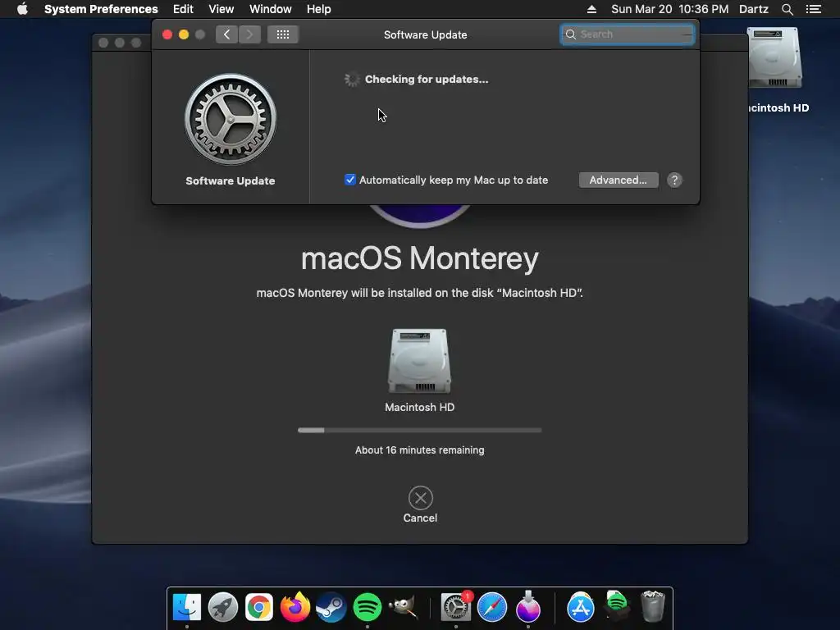Click the Software Update gear icon
Screen dimensions: 840x630
pyautogui.click(x=231, y=119)
